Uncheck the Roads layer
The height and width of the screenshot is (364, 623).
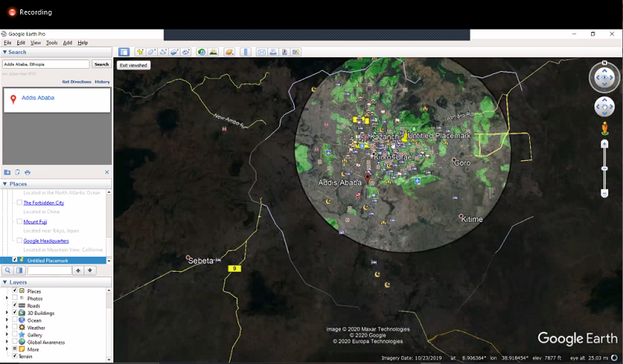point(14,305)
